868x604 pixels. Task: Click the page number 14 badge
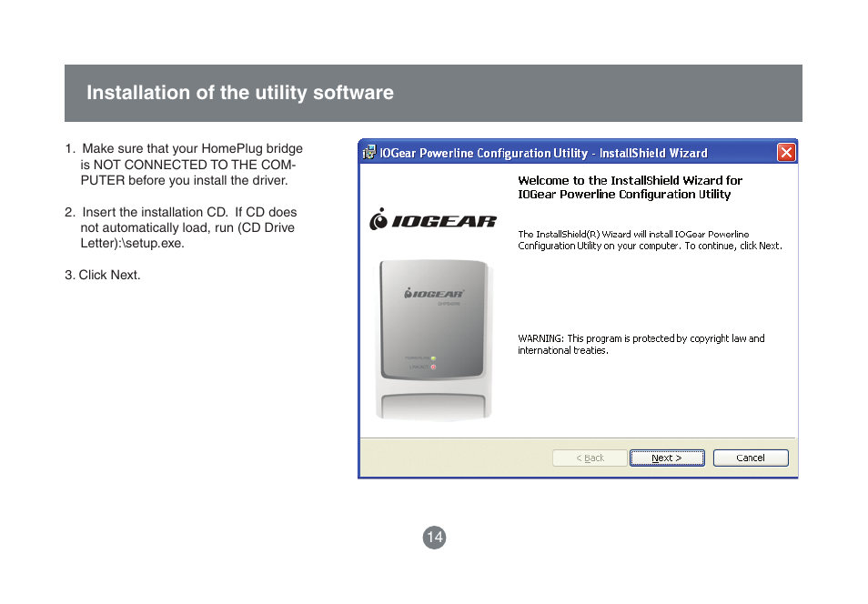coord(435,537)
